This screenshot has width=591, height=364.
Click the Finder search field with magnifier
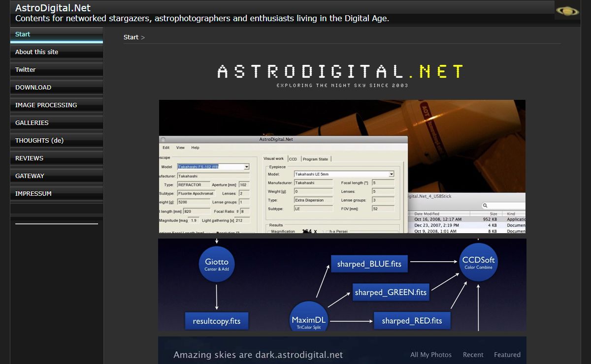click(x=503, y=206)
